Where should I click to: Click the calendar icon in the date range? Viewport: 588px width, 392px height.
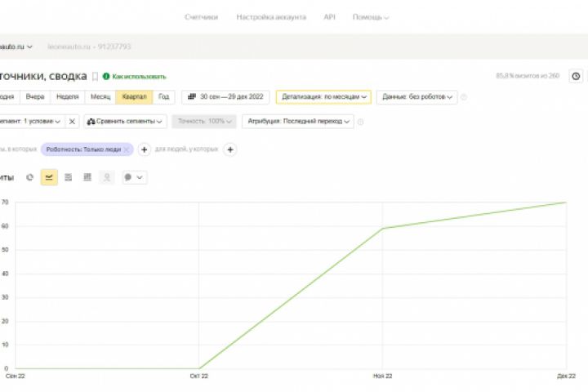[x=192, y=97]
